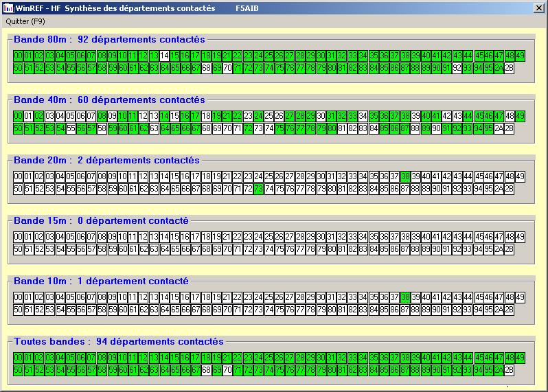This screenshot has height=392, width=548.
Task: Select white department 14 in Bande 80m
Action: pos(165,56)
